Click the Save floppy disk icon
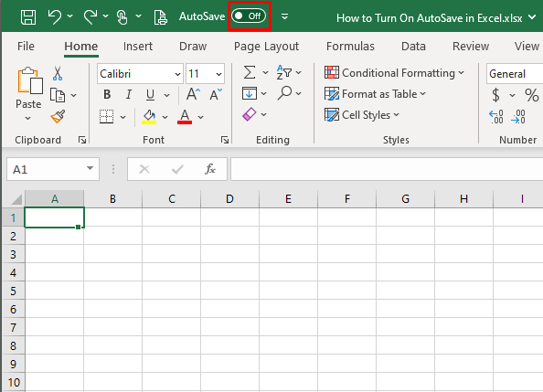 [28, 17]
